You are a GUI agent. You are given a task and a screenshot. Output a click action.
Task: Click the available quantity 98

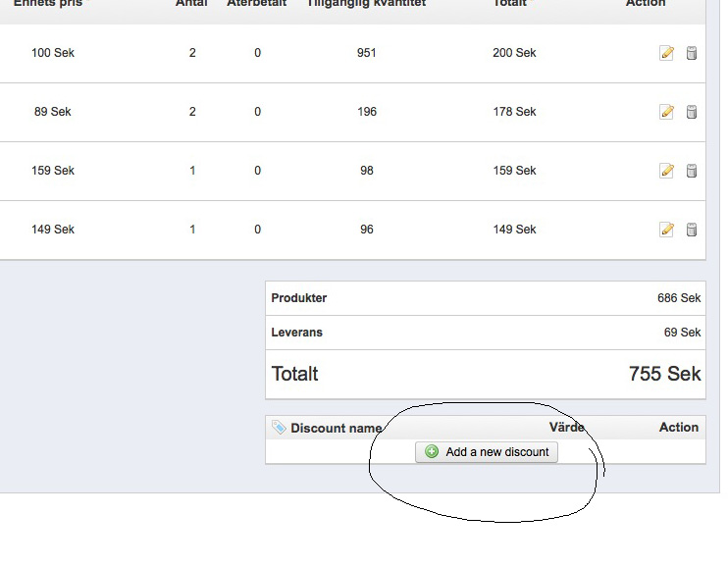pyautogui.click(x=366, y=171)
